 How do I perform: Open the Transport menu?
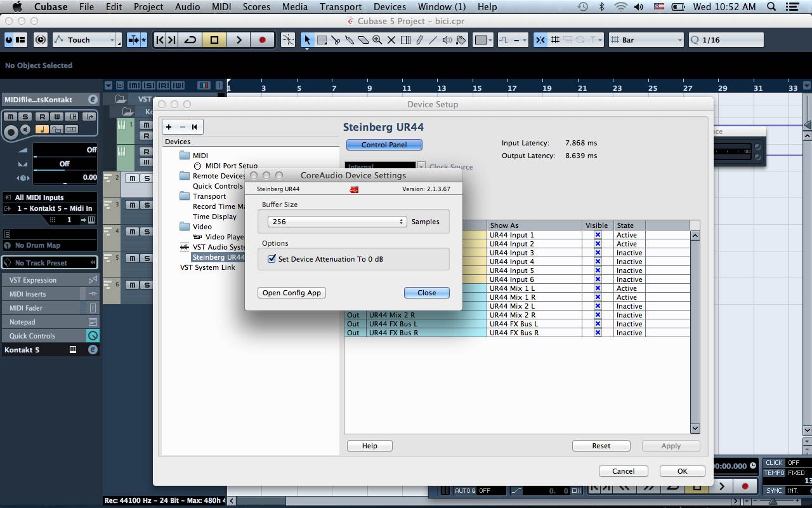(341, 7)
